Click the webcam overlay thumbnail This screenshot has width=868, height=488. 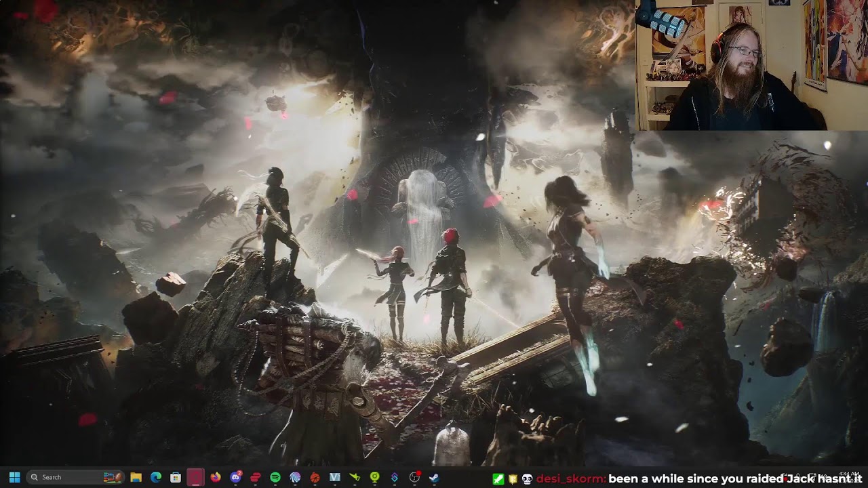tap(751, 65)
